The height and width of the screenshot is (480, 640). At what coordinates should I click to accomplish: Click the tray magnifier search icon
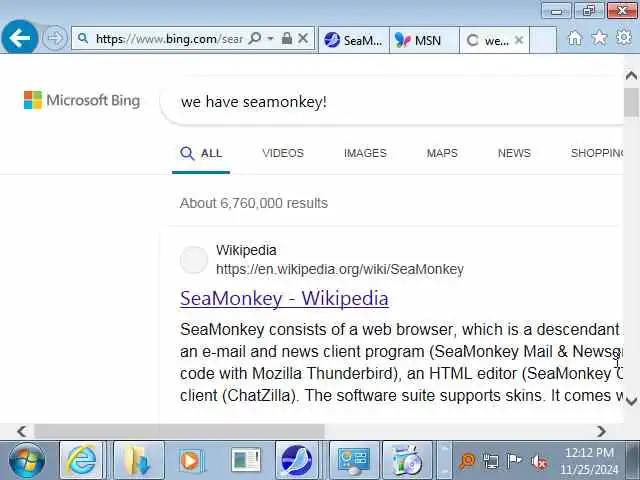(468, 461)
